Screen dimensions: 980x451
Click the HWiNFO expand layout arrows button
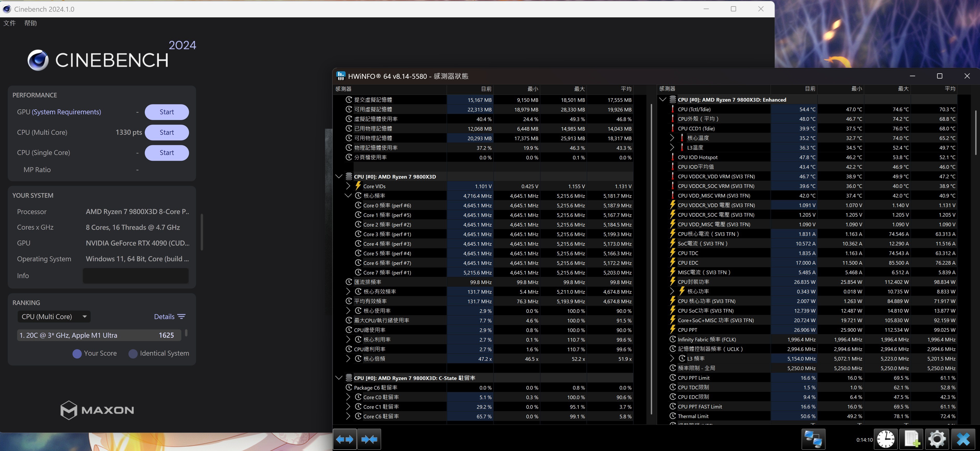click(345, 439)
